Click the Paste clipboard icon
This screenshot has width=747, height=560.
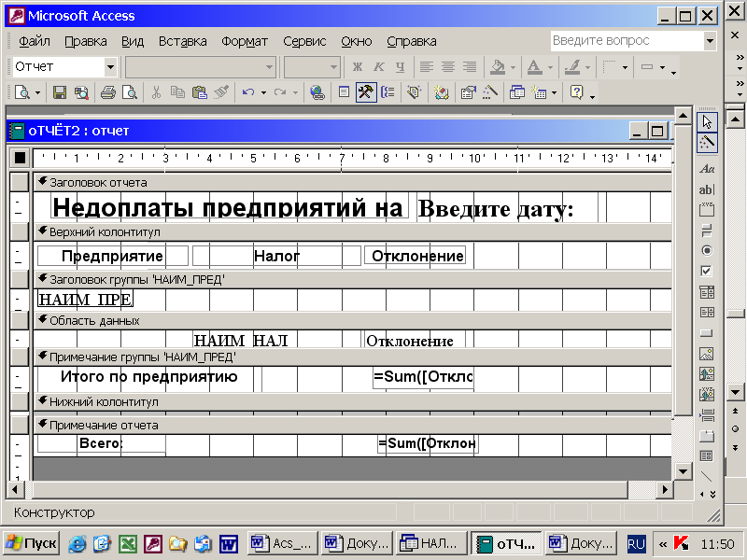[x=199, y=91]
